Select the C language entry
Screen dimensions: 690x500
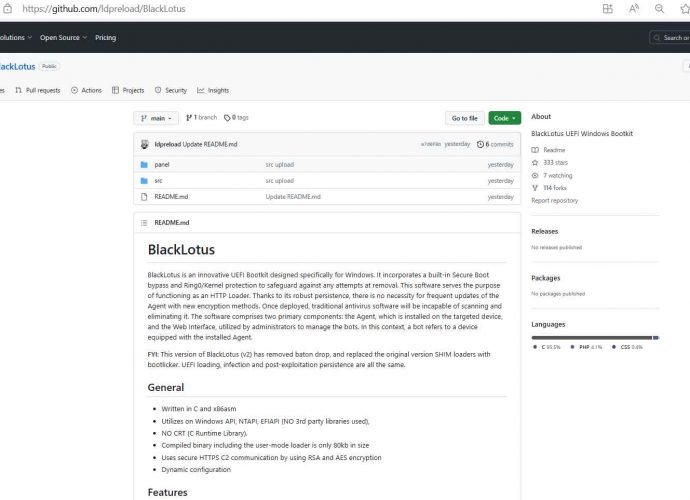[547, 347]
